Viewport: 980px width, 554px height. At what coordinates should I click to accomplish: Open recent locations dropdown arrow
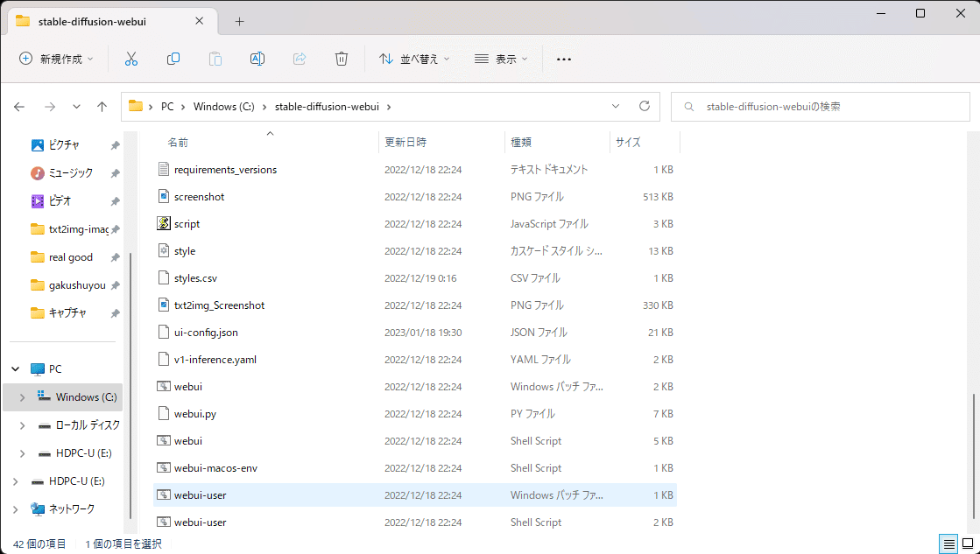[76, 107]
